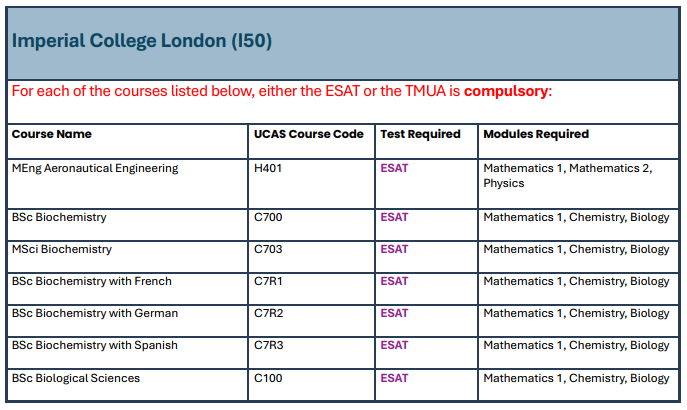
Task: Open the ESAT link for BSc Biological Sciences
Action: (x=394, y=378)
